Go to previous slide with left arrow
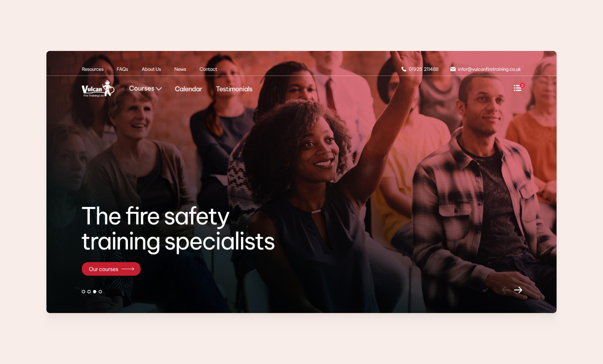The height and width of the screenshot is (364, 603). click(506, 290)
